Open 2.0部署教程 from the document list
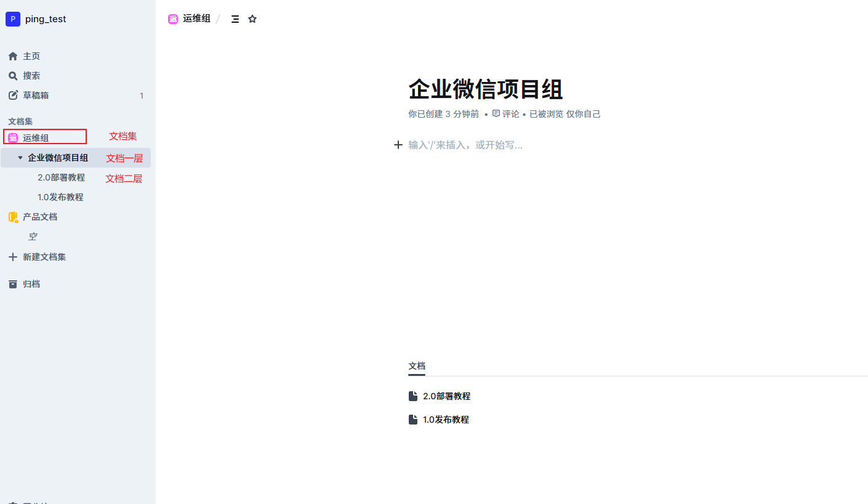Screen dimensions: 868x504 tap(446, 396)
